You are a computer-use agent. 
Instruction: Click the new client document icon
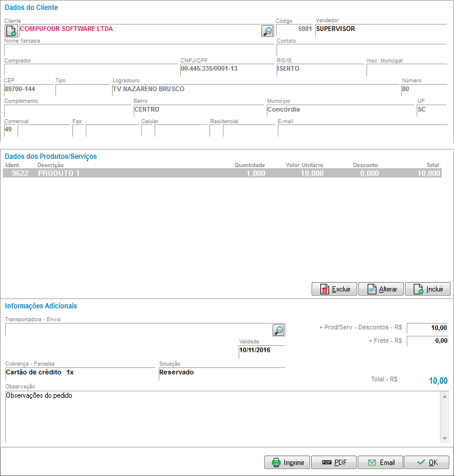click(11, 31)
